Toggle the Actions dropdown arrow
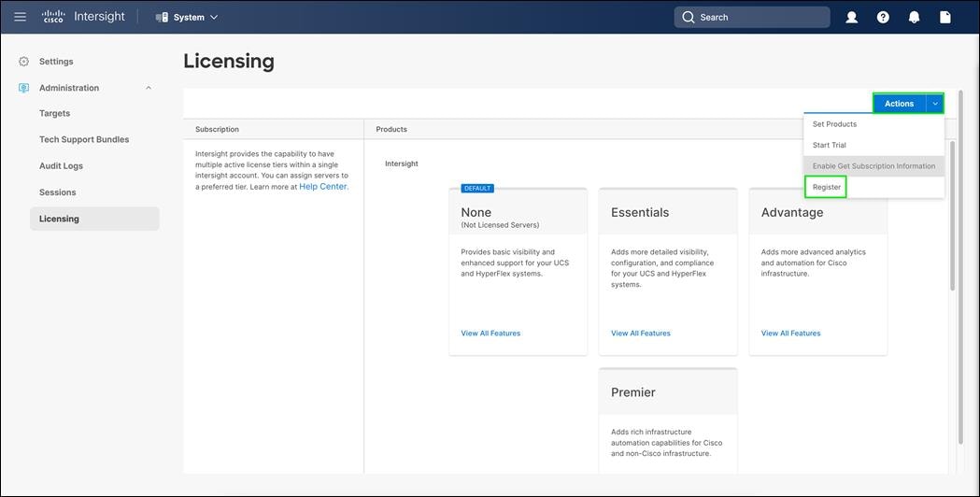Screen dimensions: 980x497 click(935, 104)
